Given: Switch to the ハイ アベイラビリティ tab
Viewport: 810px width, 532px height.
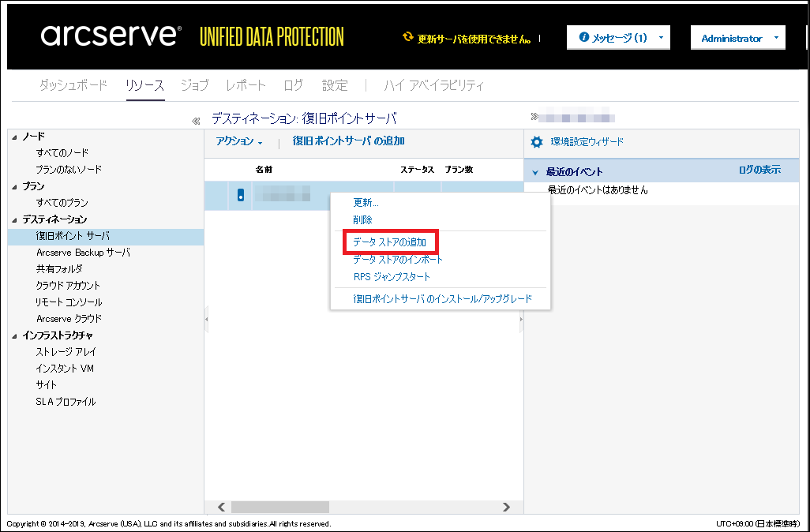Looking at the screenshot, I should [434, 85].
